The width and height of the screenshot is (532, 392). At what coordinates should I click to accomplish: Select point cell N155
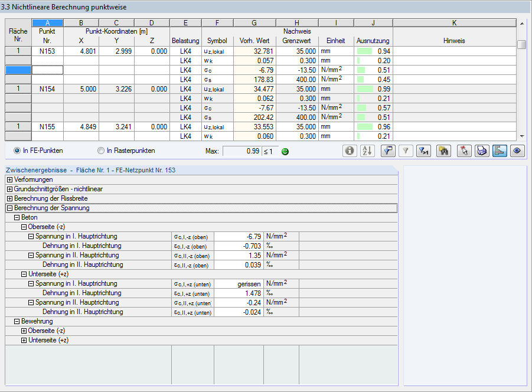tap(47, 127)
